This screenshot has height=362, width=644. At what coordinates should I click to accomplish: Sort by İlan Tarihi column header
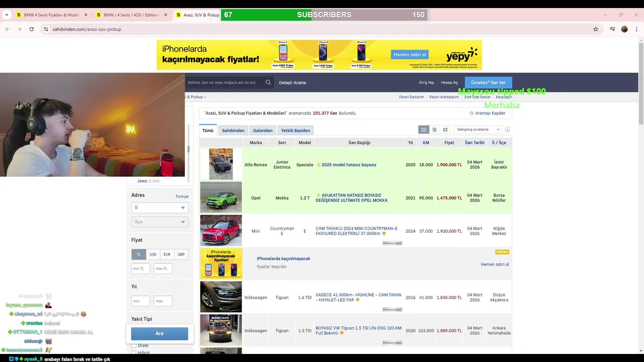click(474, 143)
